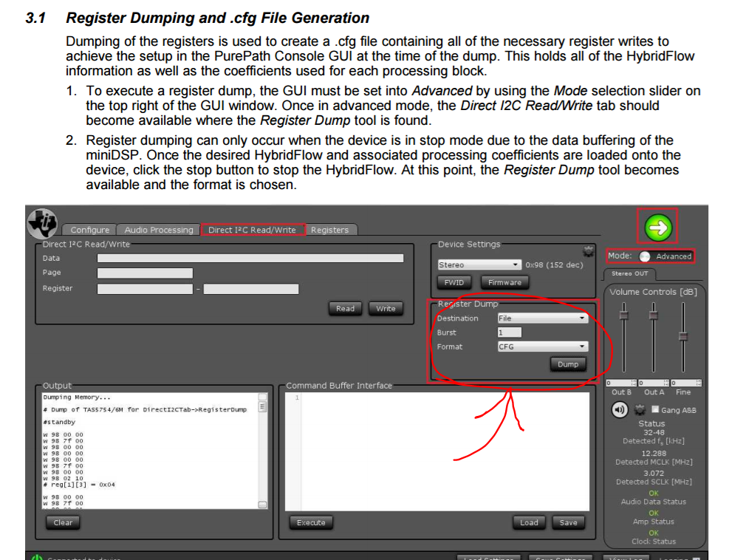This screenshot has height=560, width=729.
Task: Click the '32-48' detected fs value
Action: [654, 432]
